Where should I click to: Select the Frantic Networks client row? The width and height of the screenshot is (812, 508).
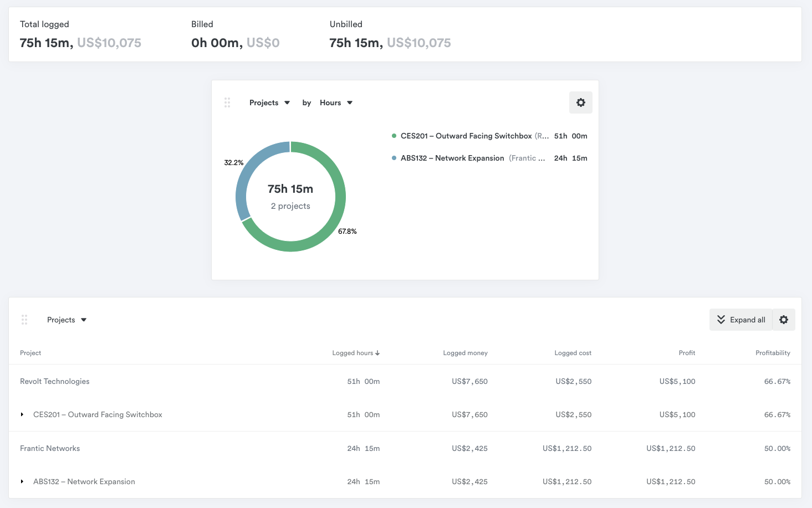[50, 448]
